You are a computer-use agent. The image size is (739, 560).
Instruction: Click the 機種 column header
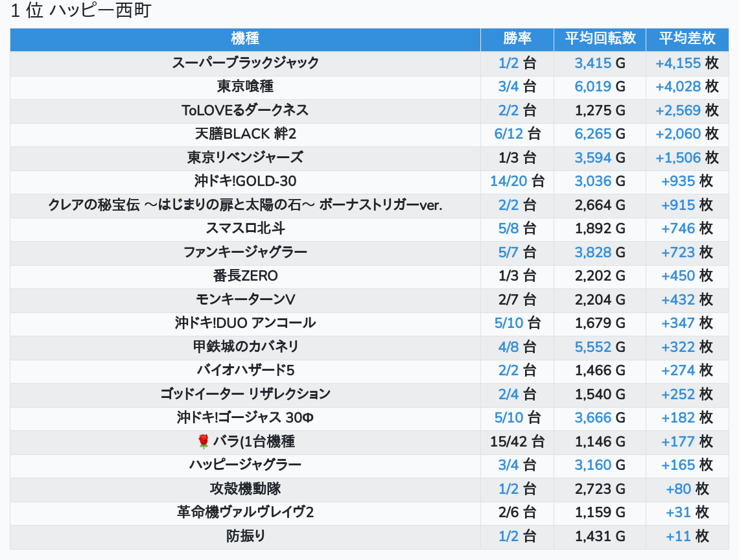245,39
